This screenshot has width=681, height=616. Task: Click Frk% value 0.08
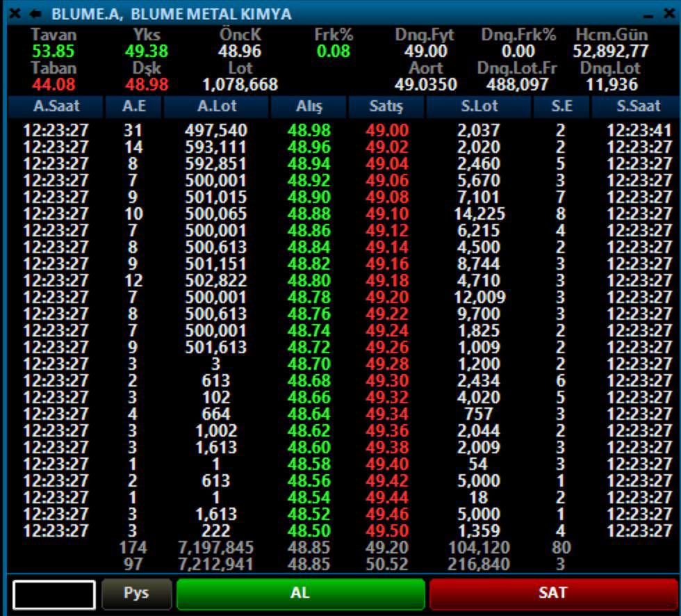pyautogui.click(x=333, y=51)
